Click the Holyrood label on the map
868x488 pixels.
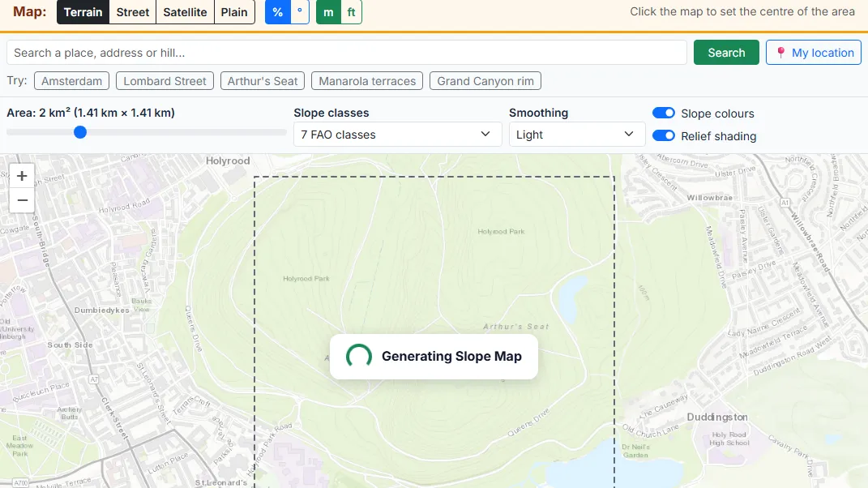(x=228, y=161)
